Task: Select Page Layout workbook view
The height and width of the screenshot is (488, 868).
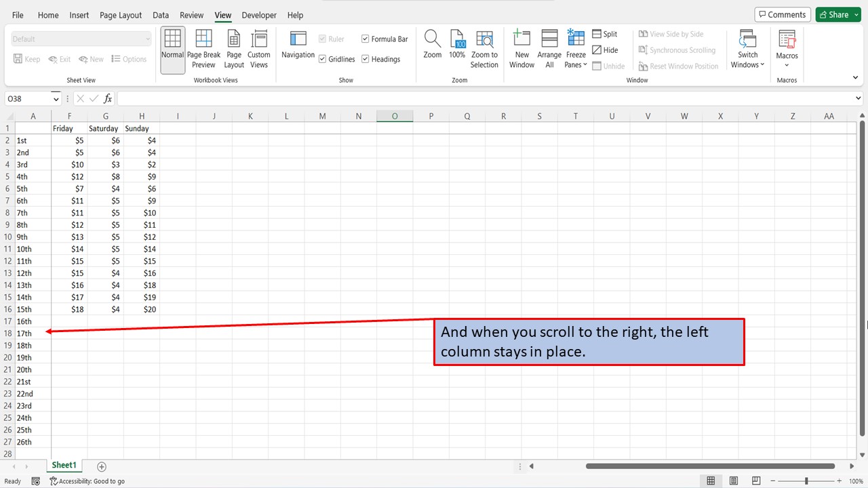Action: coord(233,47)
